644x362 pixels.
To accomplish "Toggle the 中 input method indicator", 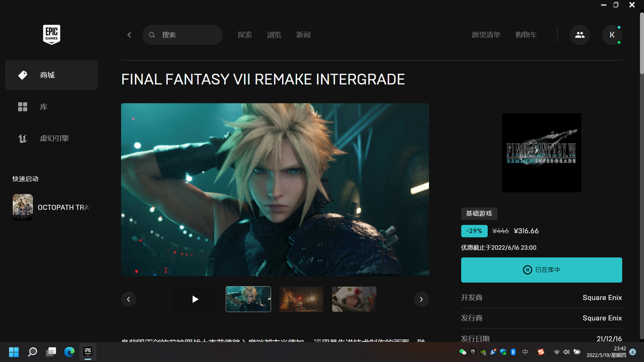I will click(525, 352).
